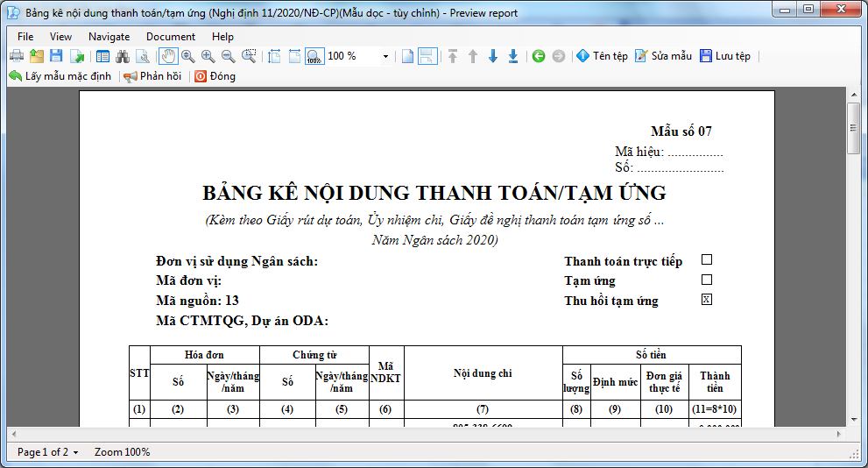Click the Thành tiền column header

point(715,382)
